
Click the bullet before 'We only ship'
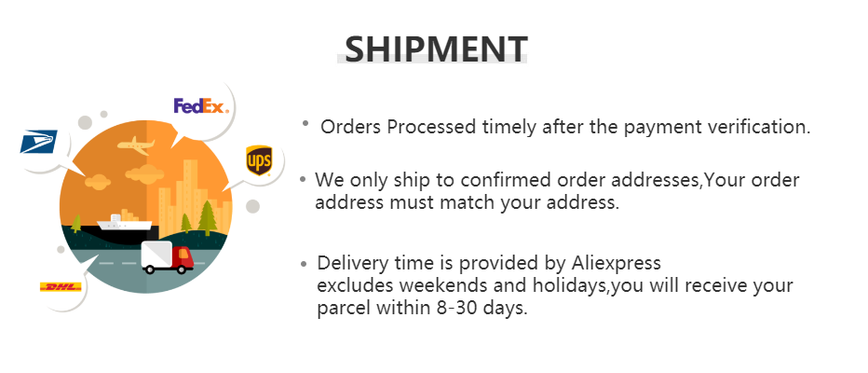tap(303, 178)
